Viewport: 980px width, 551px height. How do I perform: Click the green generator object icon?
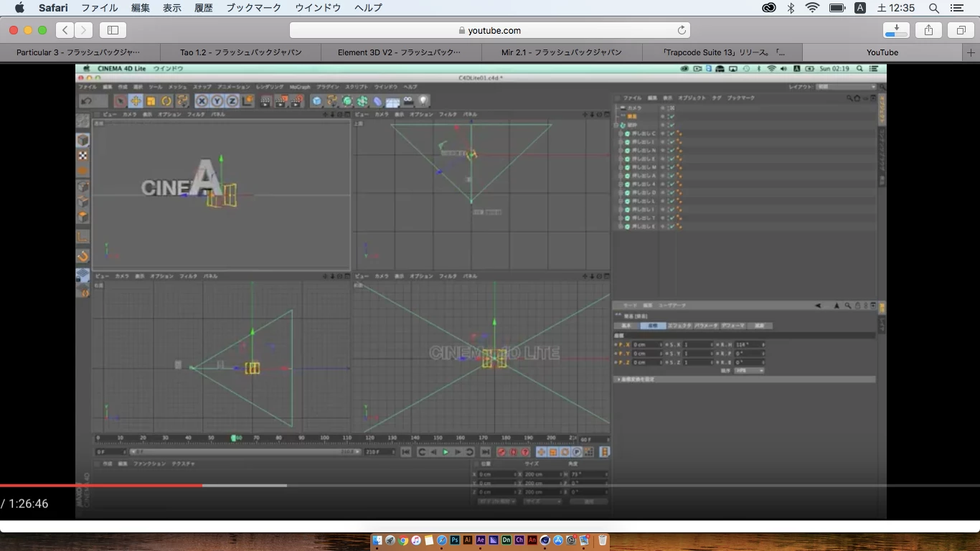point(347,101)
